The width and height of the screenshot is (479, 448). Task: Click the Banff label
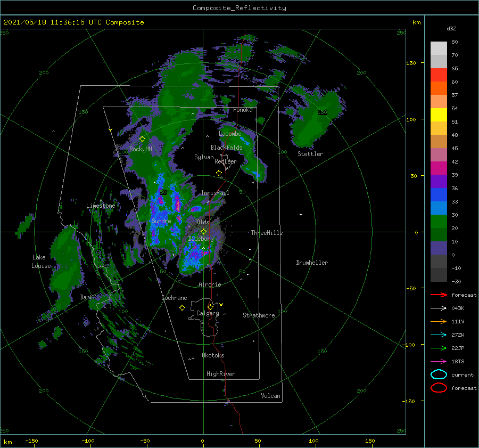point(88,297)
